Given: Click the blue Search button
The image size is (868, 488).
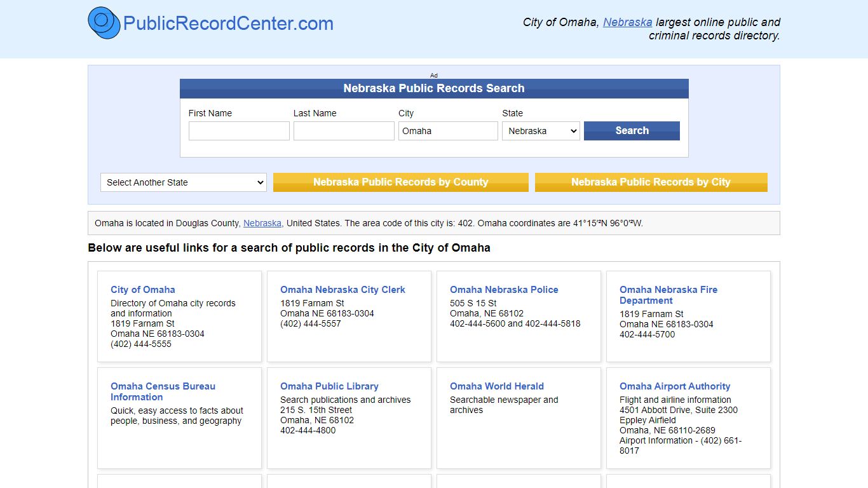Looking at the screenshot, I should click(x=632, y=131).
